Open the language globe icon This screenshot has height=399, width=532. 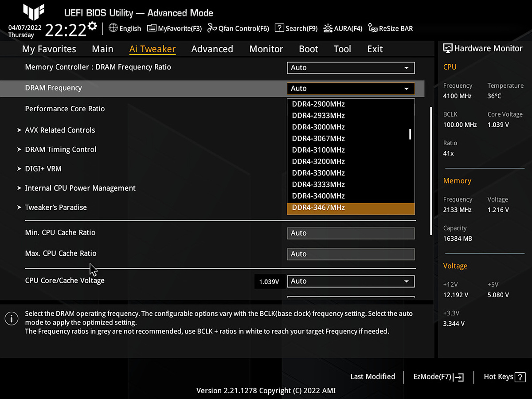113,28
